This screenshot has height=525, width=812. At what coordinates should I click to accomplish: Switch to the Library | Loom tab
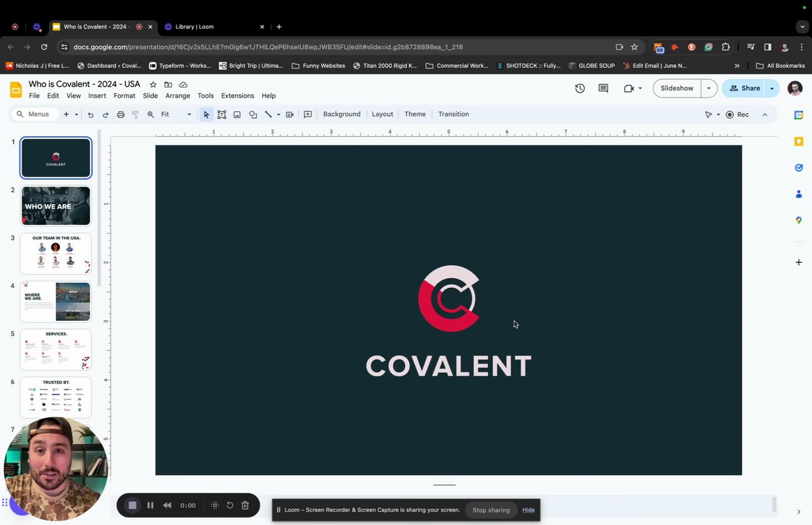tap(214, 27)
